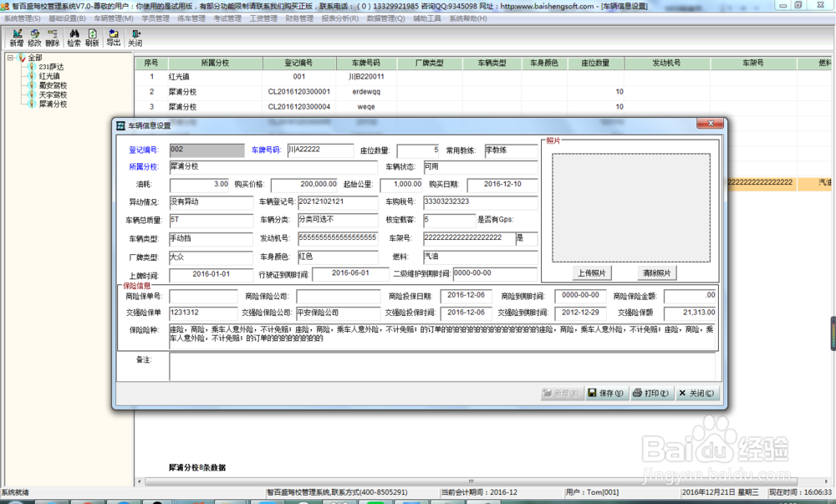
Task: Click the 刷新 (Refresh) toolbar icon
Action: coord(92,38)
